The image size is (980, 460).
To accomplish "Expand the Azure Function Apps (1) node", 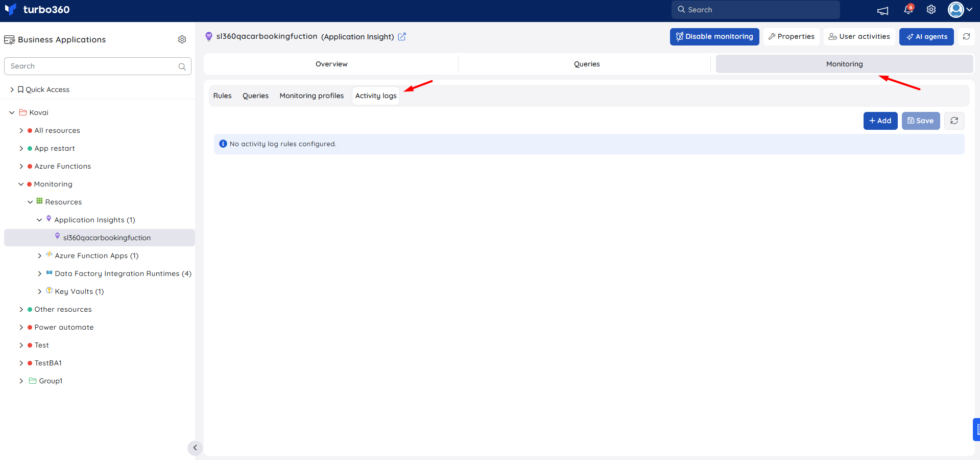I will point(40,256).
